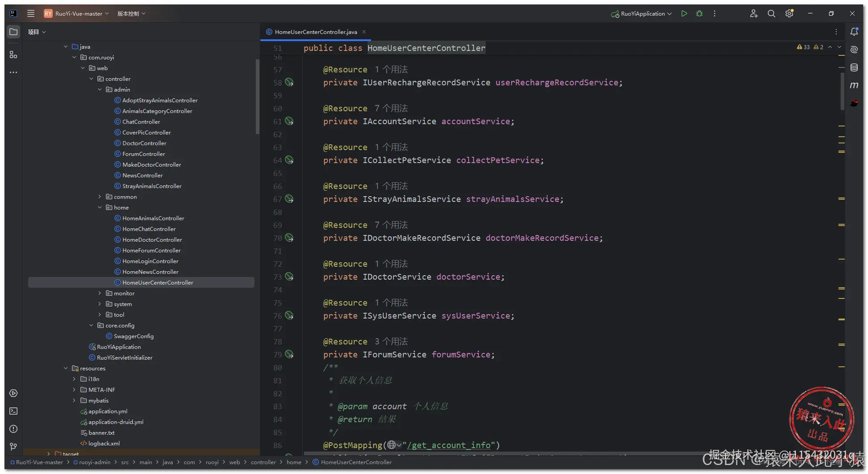The width and height of the screenshot is (868, 474).
Task: Open HomeLoginController in the project tree
Action: click(x=150, y=261)
